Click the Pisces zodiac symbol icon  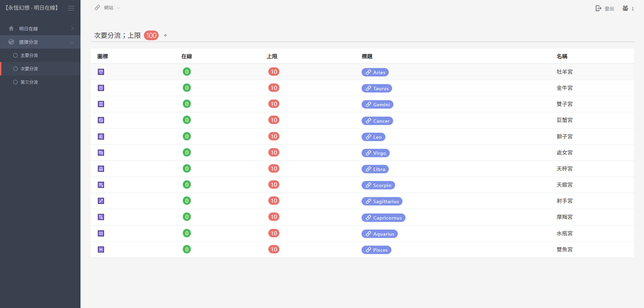(101, 249)
